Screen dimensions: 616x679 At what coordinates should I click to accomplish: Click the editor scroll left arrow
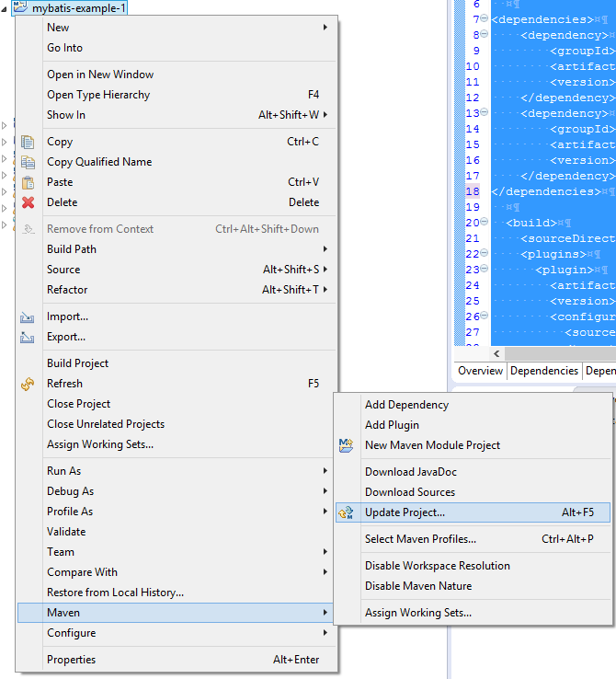[x=496, y=354]
